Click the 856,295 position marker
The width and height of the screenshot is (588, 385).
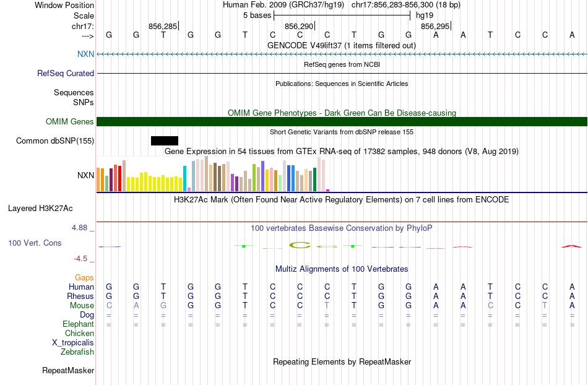435,26
